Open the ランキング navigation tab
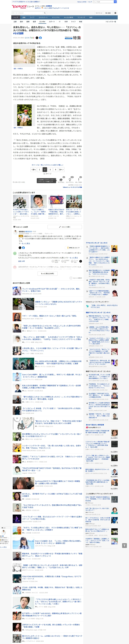Screen dimensions: 129x644 (81, 17)
